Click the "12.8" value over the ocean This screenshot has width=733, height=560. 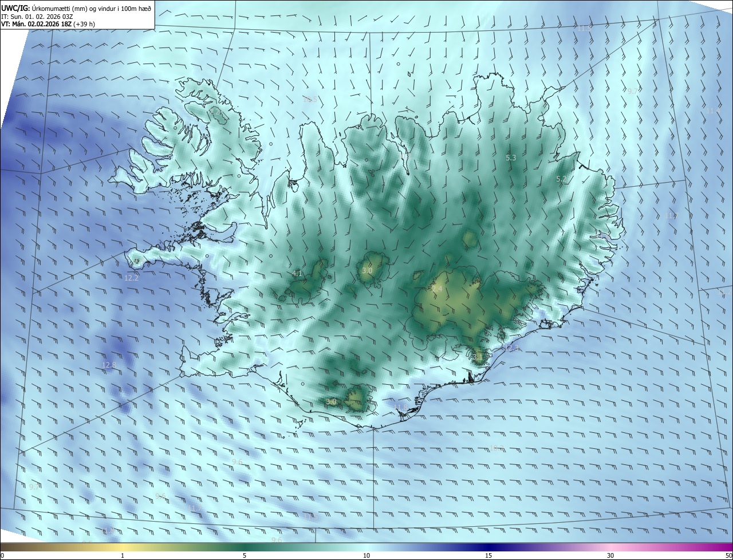tap(109, 365)
